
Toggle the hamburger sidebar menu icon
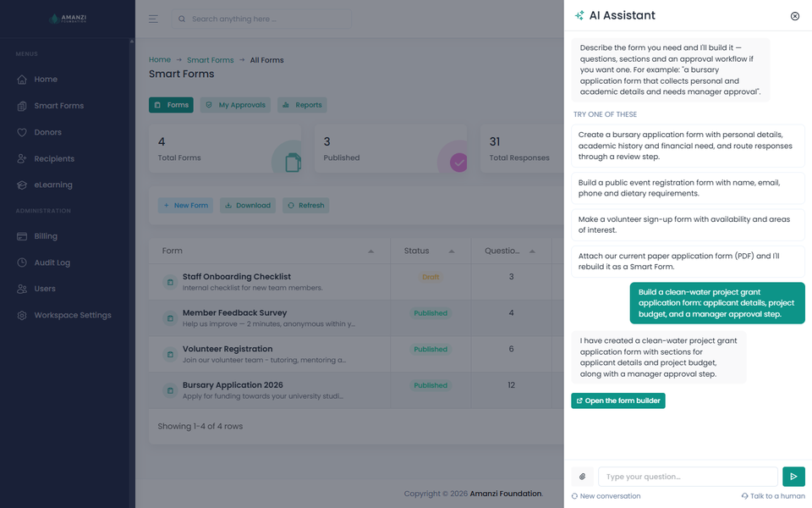click(153, 19)
